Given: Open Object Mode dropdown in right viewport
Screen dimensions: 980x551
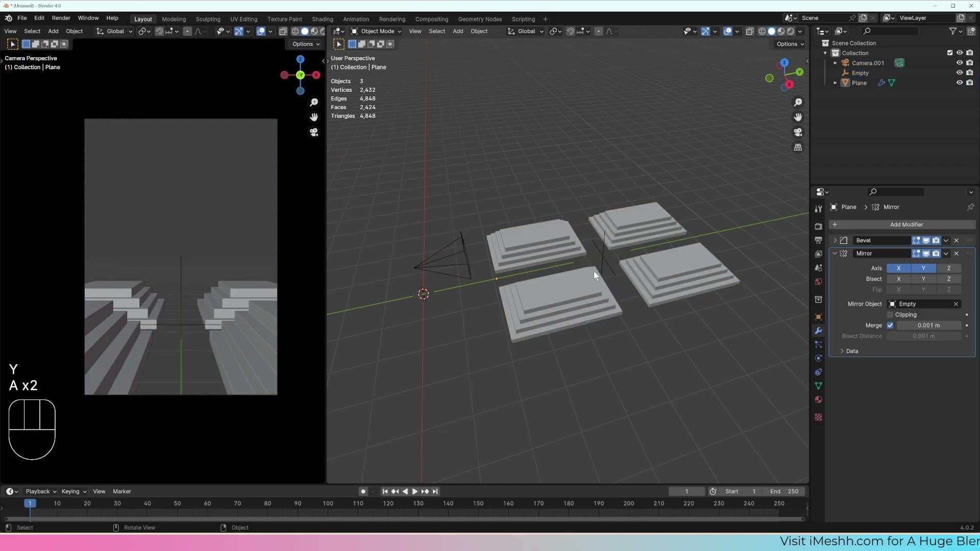Looking at the screenshot, I should (376, 31).
